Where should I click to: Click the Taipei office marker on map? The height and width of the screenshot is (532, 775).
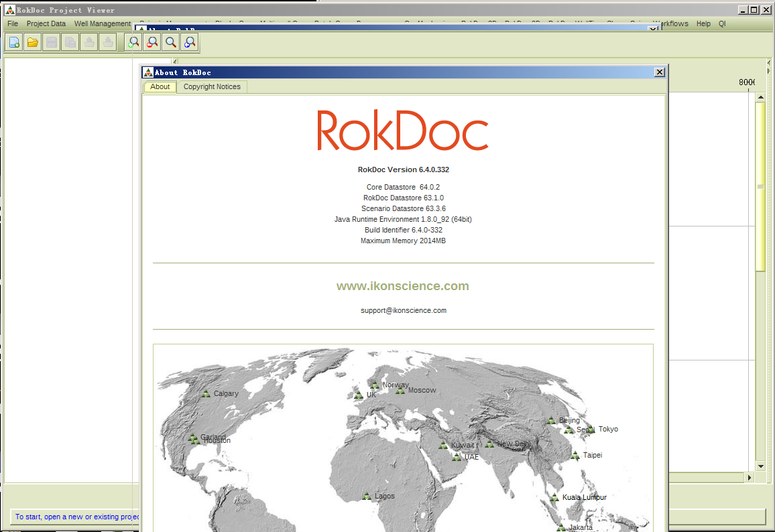575,456
